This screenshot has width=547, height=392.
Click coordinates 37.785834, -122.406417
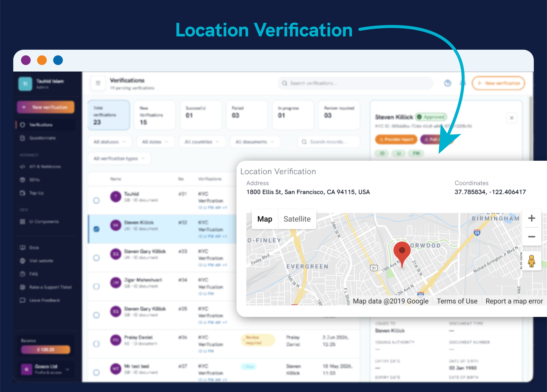click(x=490, y=192)
